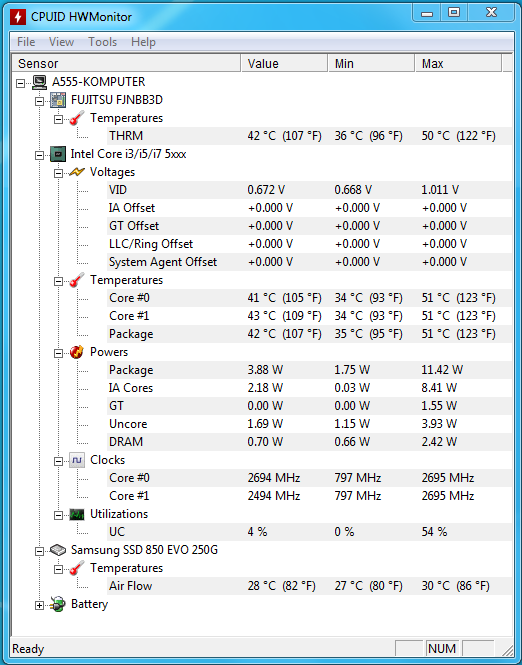Open the View menu
522x665 pixels.
[61, 42]
